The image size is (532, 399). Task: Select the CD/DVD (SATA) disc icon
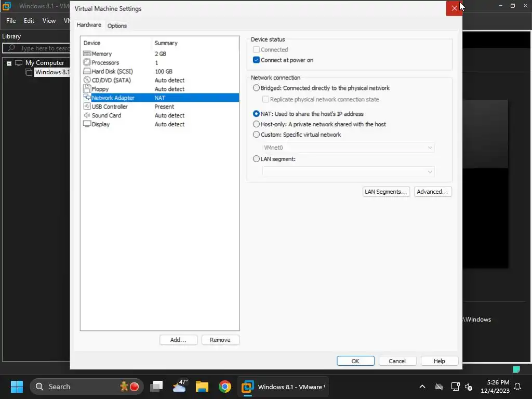click(x=87, y=80)
